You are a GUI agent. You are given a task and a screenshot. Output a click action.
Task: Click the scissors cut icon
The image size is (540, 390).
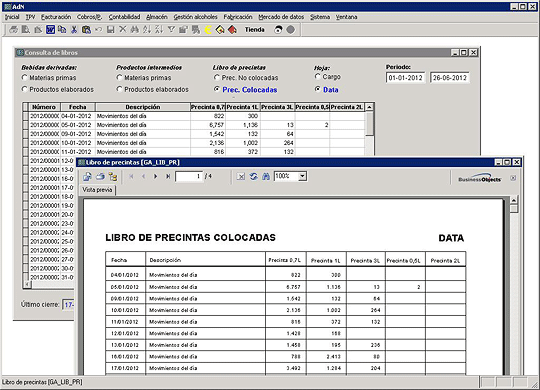click(74, 30)
